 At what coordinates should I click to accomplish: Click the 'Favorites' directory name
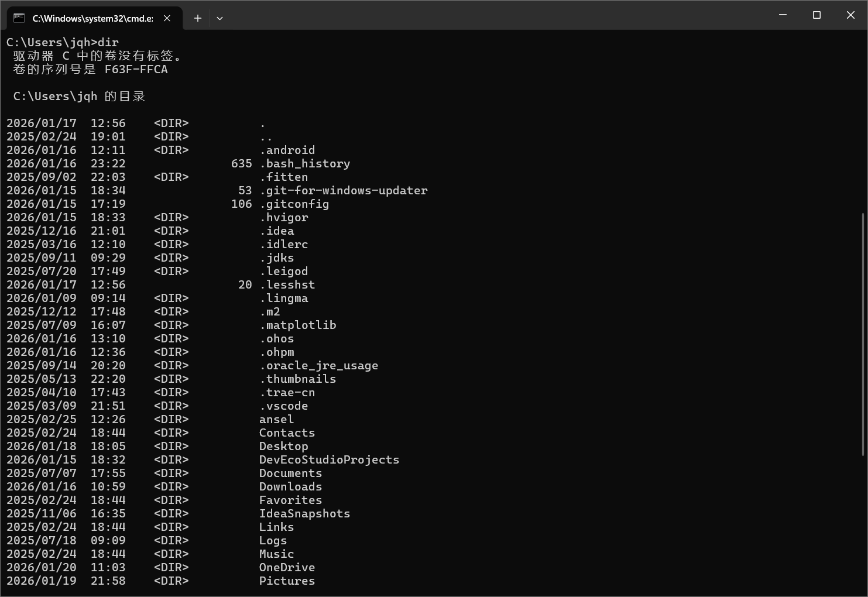291,500
